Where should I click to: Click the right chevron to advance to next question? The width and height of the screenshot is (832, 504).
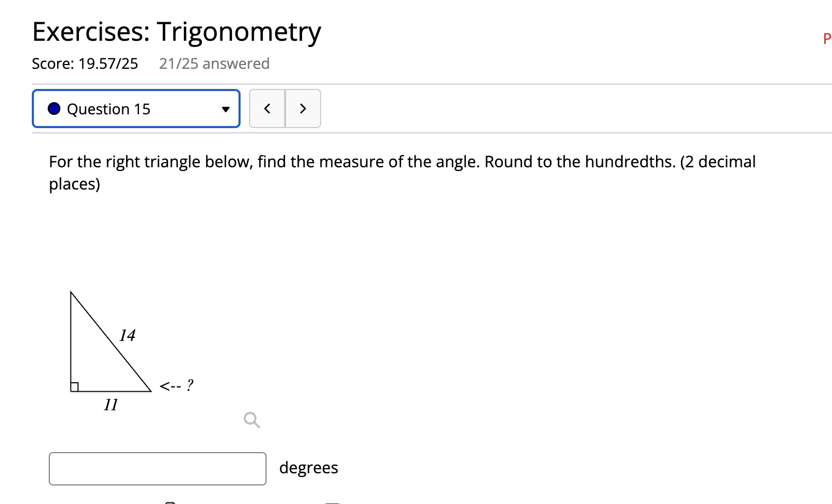click(x=303, y=109)
